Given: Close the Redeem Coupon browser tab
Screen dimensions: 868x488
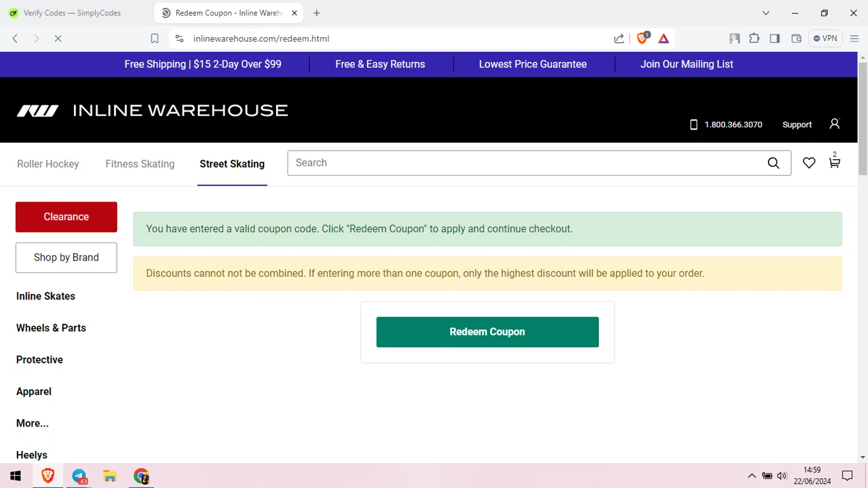Looking at the screenshot, I should tap(295, 13).
